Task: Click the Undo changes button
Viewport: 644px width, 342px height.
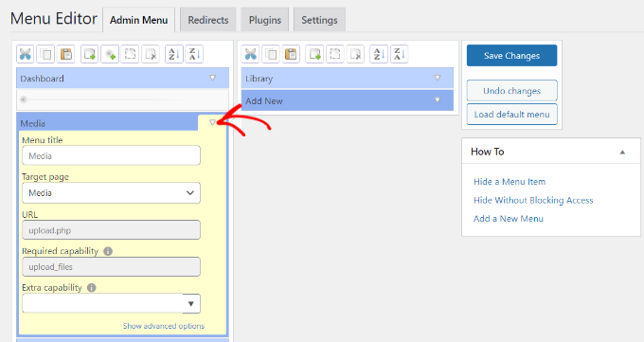Action: (511, 90)
